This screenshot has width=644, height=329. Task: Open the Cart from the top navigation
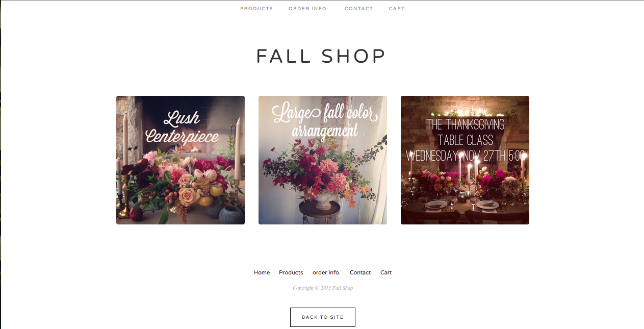(x=397, y=9)
